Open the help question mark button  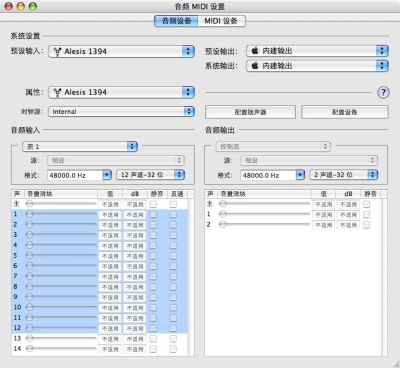pos(383,92)
